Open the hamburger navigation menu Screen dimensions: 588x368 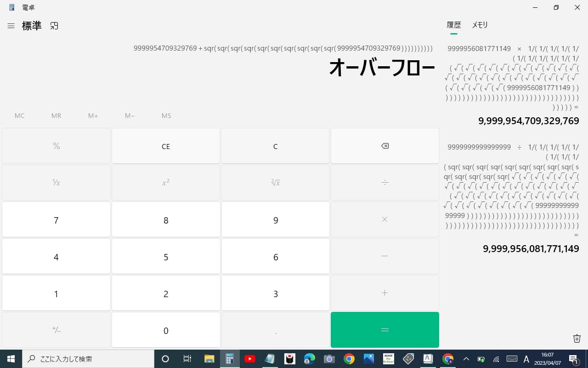pos(11,26)
